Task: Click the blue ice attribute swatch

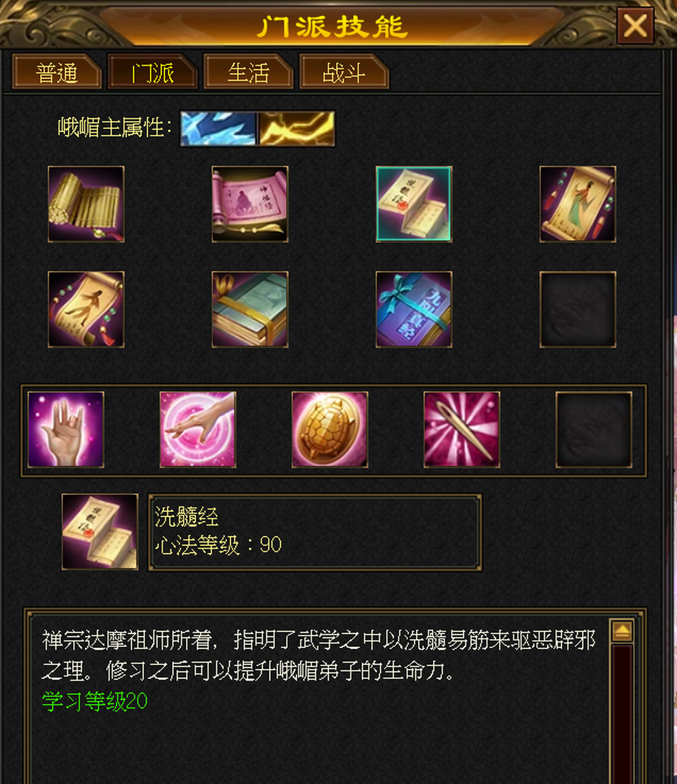Action: click(218, 129)
